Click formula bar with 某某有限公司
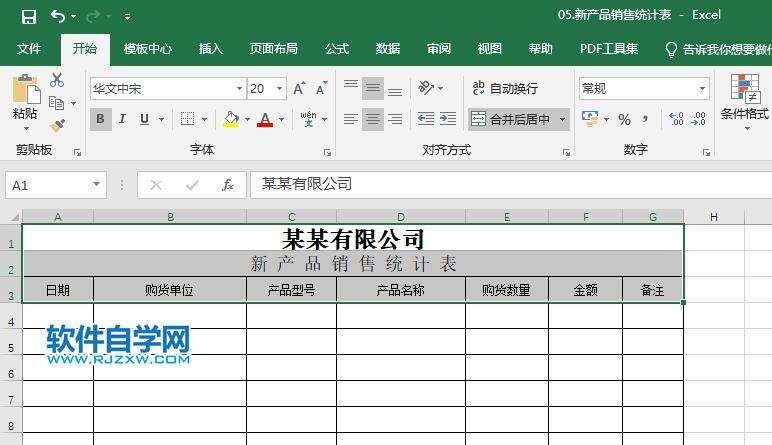 tap(511, 185)
